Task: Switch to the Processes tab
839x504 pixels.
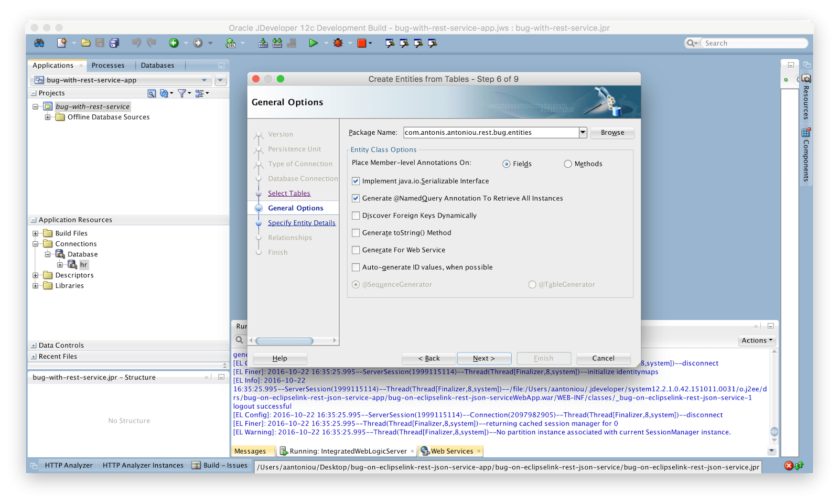Action: coord(108,66)
